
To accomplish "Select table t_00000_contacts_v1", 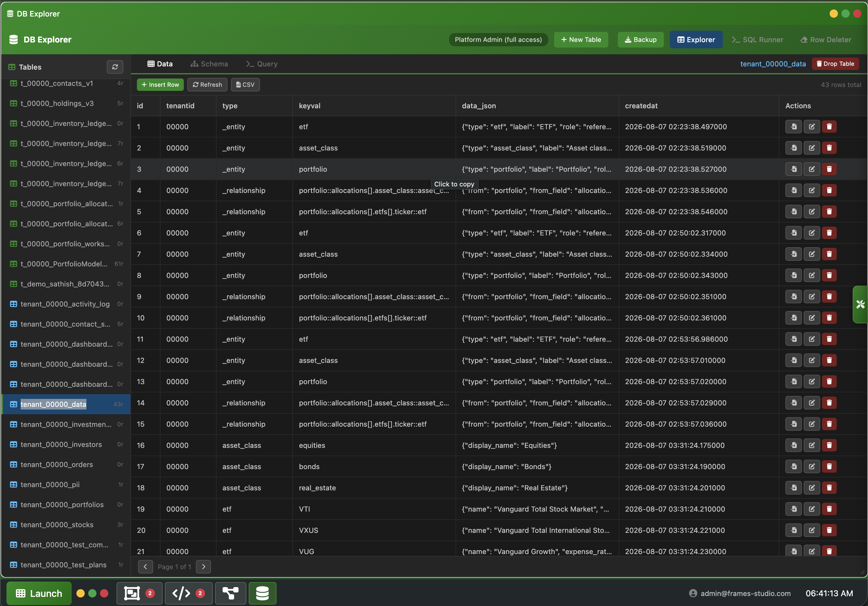I will [66, 83].
